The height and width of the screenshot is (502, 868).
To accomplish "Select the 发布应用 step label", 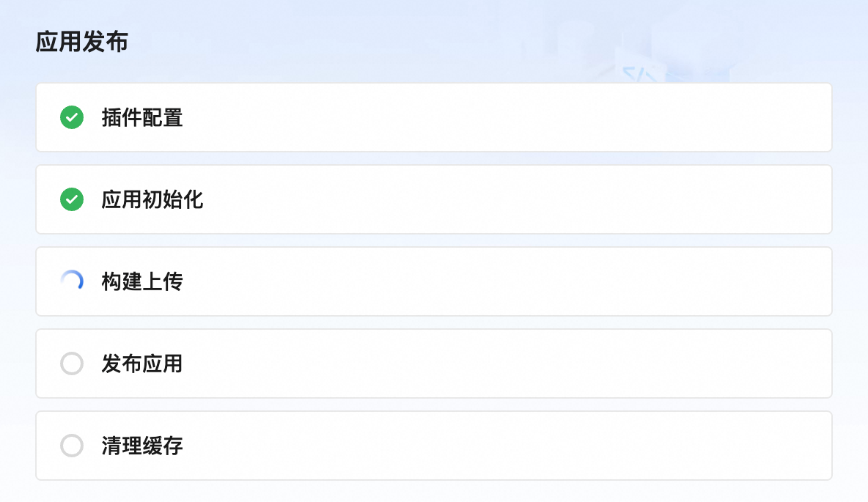I will [142, 363].
